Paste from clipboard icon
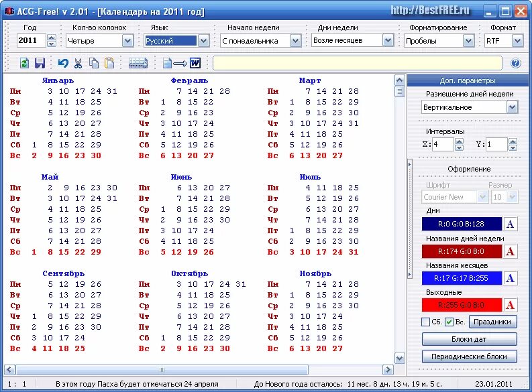The image size is (532, 392). pos(109,63)
